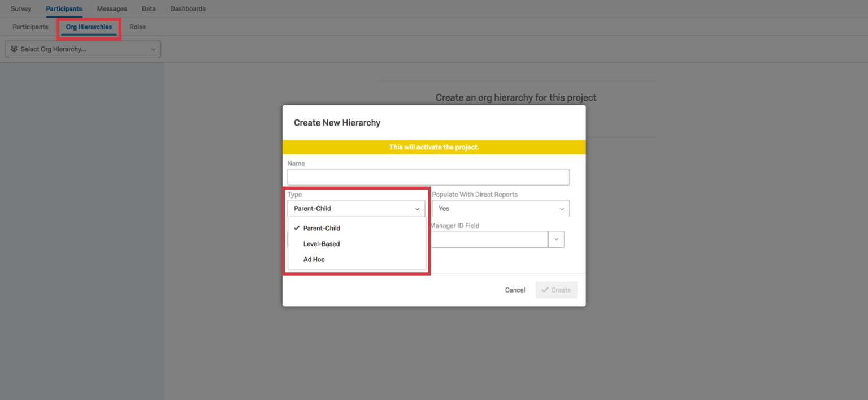Screen dimensions: 868x400
Task: Choose the Ad Hoc hierarchy type
Action: (x=313, y=259)
